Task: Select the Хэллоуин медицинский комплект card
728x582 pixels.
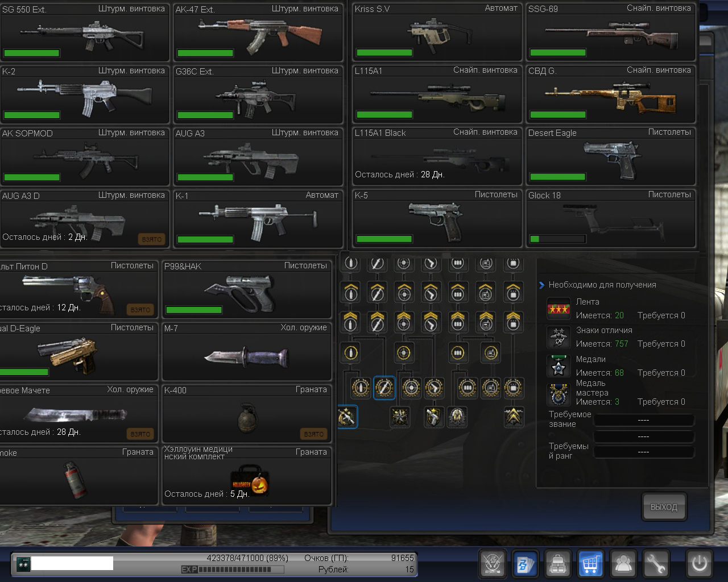Action: point(247,475)
